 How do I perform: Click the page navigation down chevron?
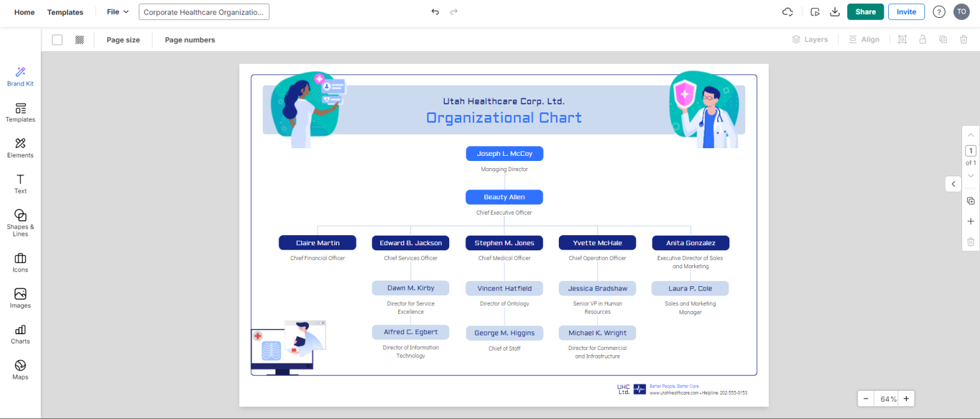tap(970, 176)
